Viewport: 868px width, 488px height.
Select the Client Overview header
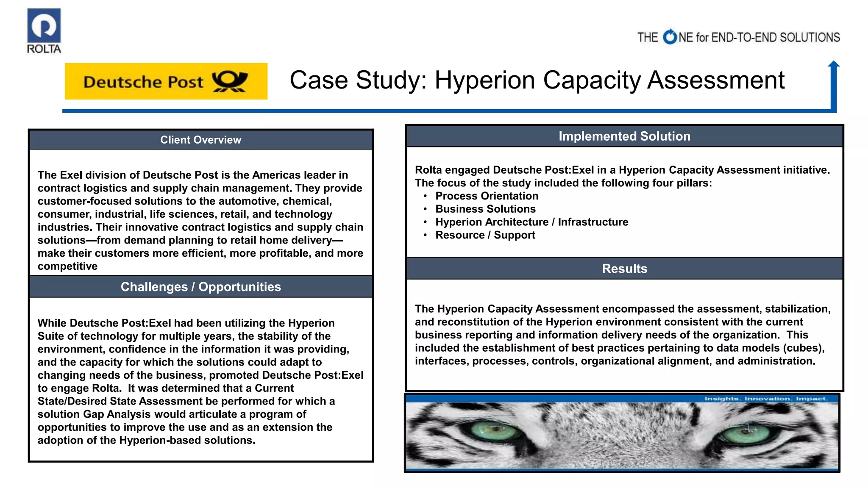click(x=200, y=140)
